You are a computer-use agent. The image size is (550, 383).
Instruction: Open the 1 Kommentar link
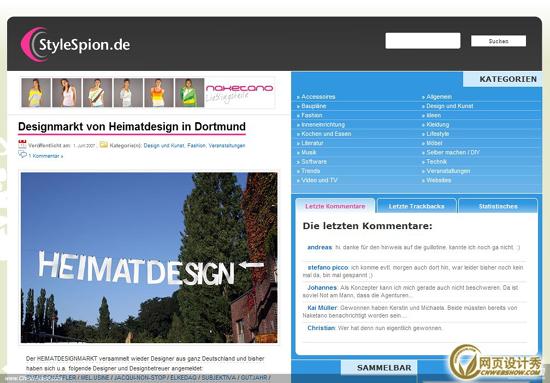pyautogui.click(x=46, y=156)
